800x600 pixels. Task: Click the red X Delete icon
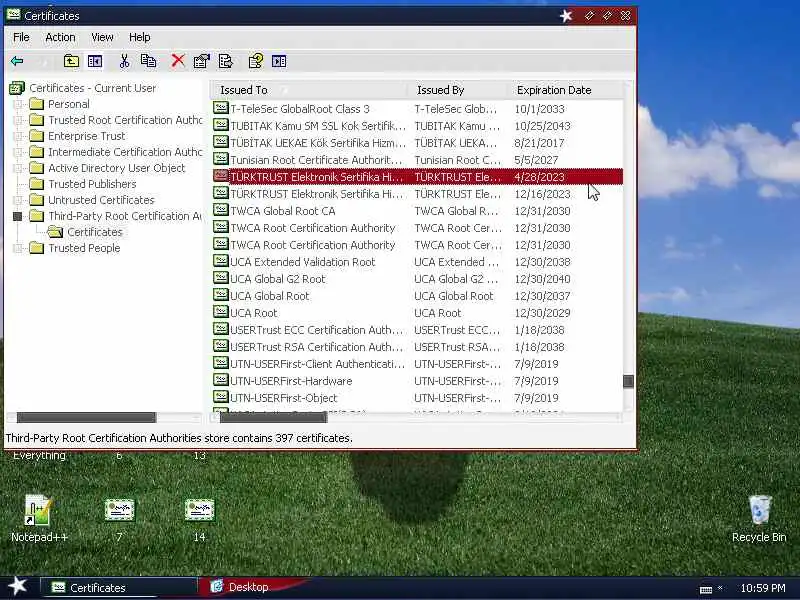[x=178, y=61]
